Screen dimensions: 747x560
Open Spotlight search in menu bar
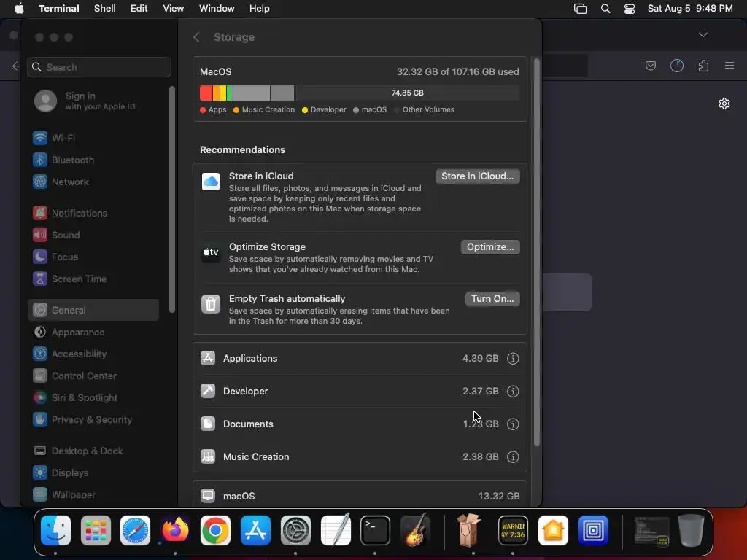pyautogui.click(x=605, y=9)
